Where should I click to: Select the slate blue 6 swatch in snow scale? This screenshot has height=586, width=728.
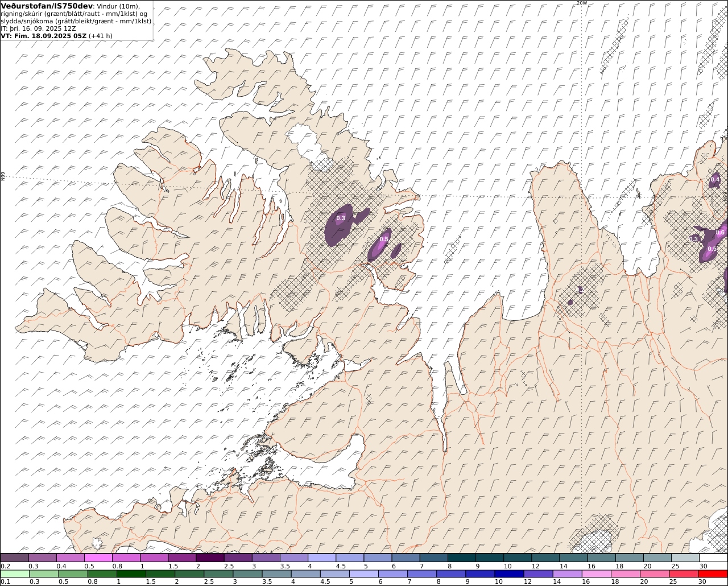tap(406, 558)
